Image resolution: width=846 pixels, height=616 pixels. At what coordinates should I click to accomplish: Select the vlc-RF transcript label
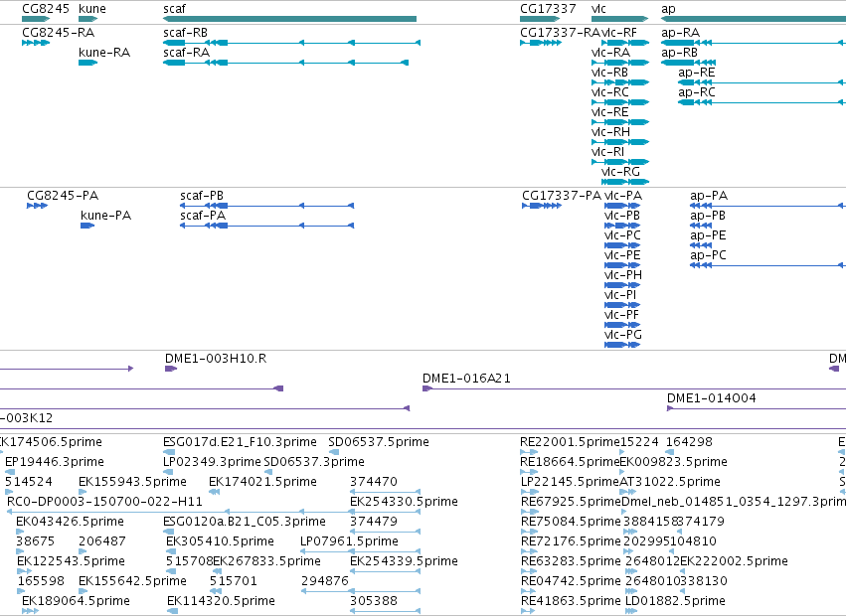click(619, 33)
